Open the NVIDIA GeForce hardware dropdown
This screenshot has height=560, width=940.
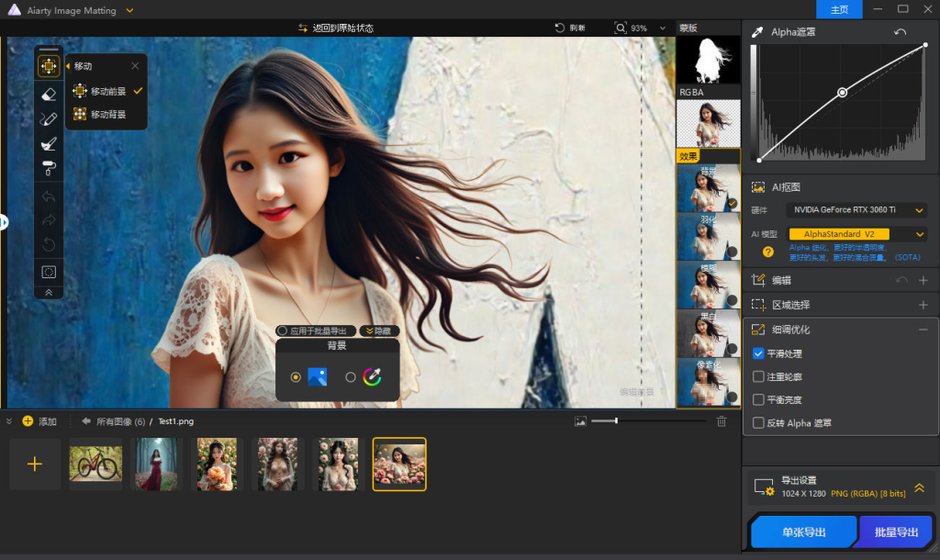(856, 210)
